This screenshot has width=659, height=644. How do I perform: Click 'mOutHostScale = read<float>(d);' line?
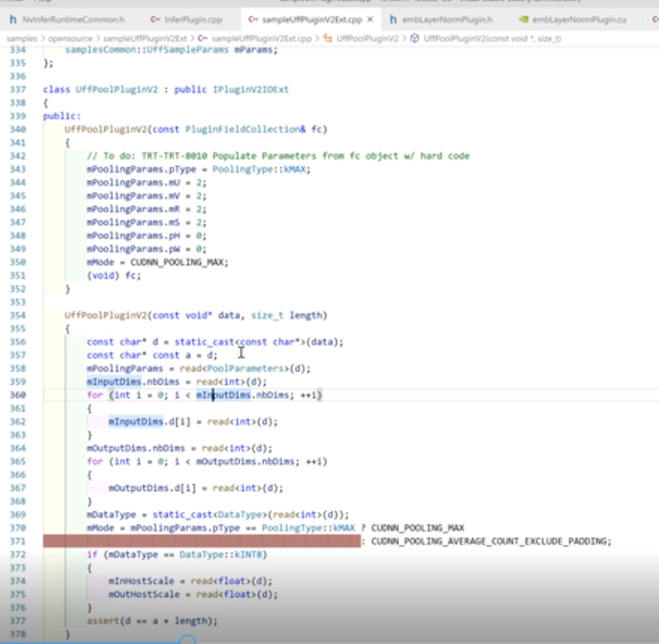194,594
